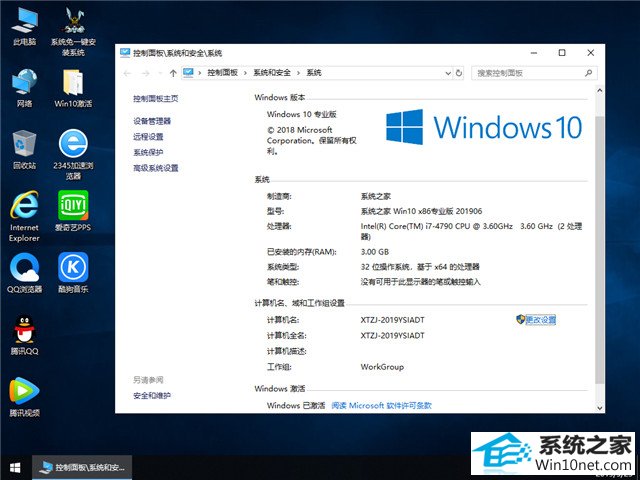The width and height of the screenshot is (640, 480).
Task: Open 控制面板主页 link
Action: click(x=156, y=98)
